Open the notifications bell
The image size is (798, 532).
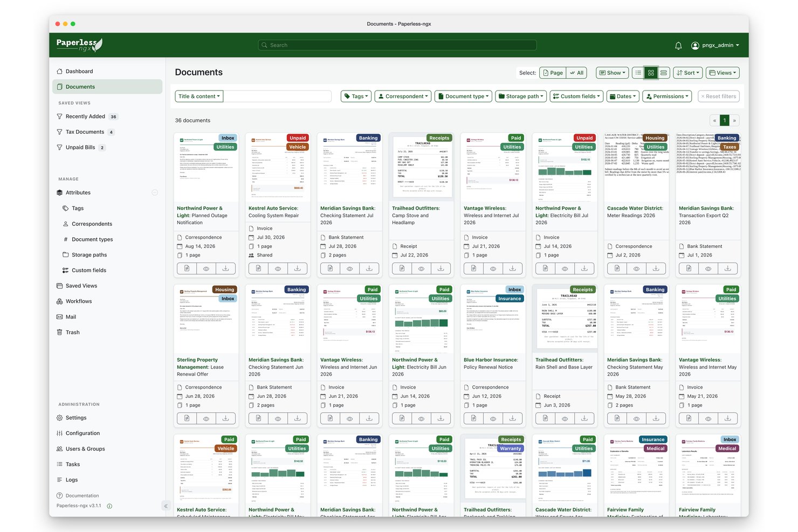tap(678, 45)
